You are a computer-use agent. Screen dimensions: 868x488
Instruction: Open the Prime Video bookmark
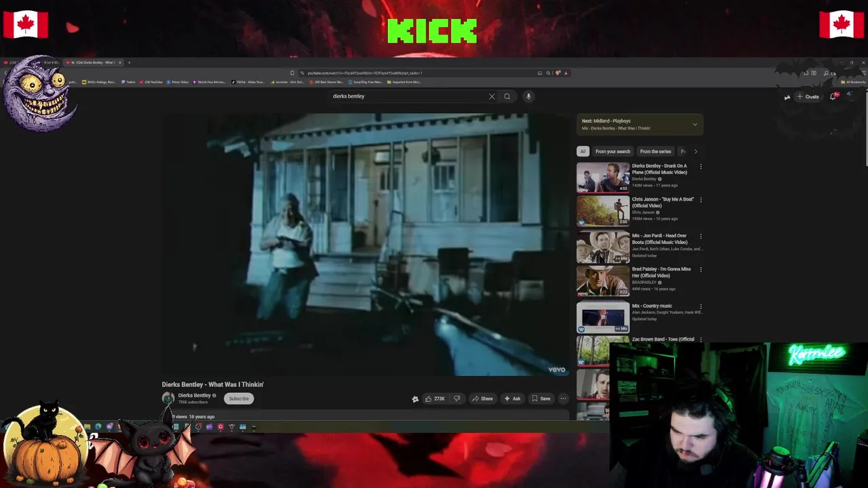[x=178, y=82]
